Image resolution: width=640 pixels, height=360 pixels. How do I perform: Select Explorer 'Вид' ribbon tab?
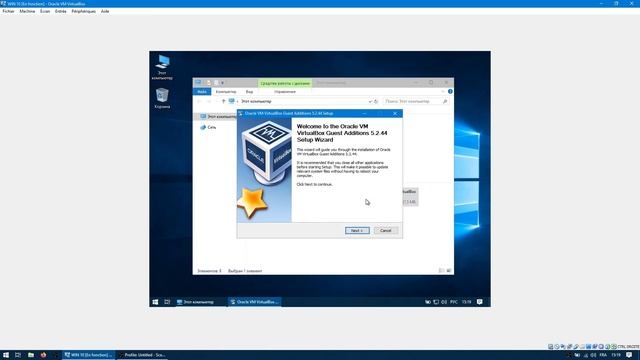pyautogui.click(x=249, y=92)
